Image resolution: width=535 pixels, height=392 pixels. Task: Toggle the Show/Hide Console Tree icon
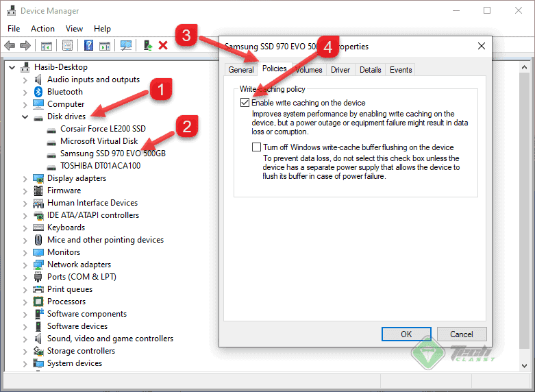(46, 45)
